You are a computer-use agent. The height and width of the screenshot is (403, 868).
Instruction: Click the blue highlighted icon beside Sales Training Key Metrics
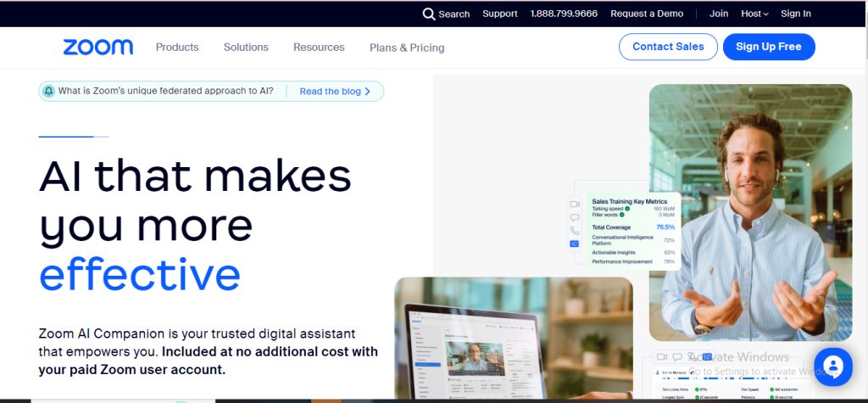click(574, 243)
